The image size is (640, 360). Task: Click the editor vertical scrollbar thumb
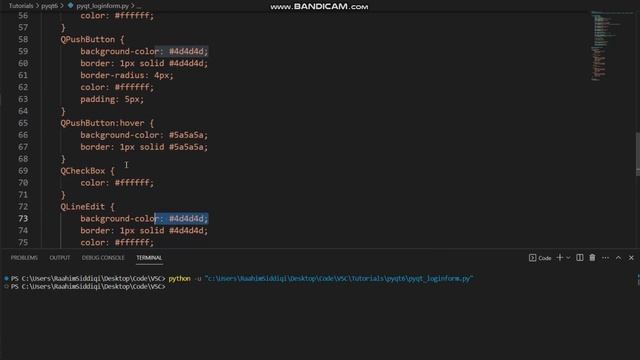(x=638, y=154)
